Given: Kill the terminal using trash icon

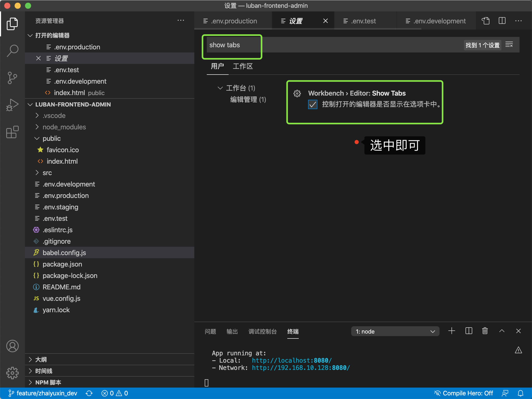Looking at the screenshot, I should (485, 331).
